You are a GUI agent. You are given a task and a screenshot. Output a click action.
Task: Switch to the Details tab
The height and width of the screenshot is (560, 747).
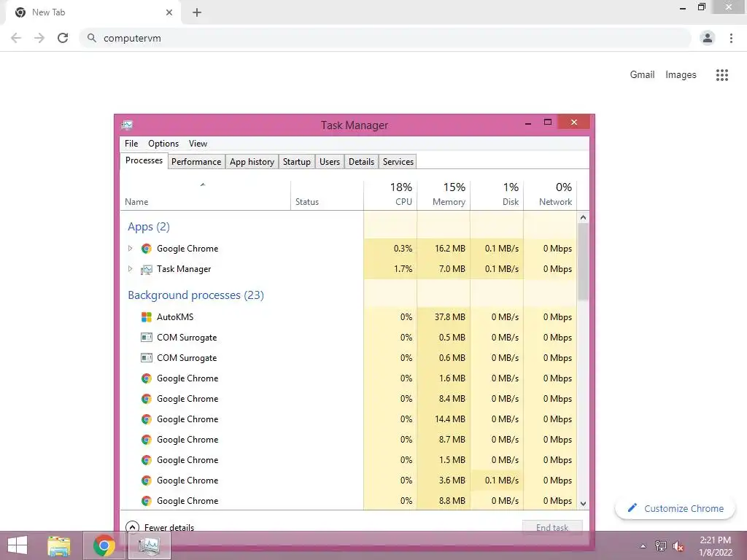click(x=361, y=162)
